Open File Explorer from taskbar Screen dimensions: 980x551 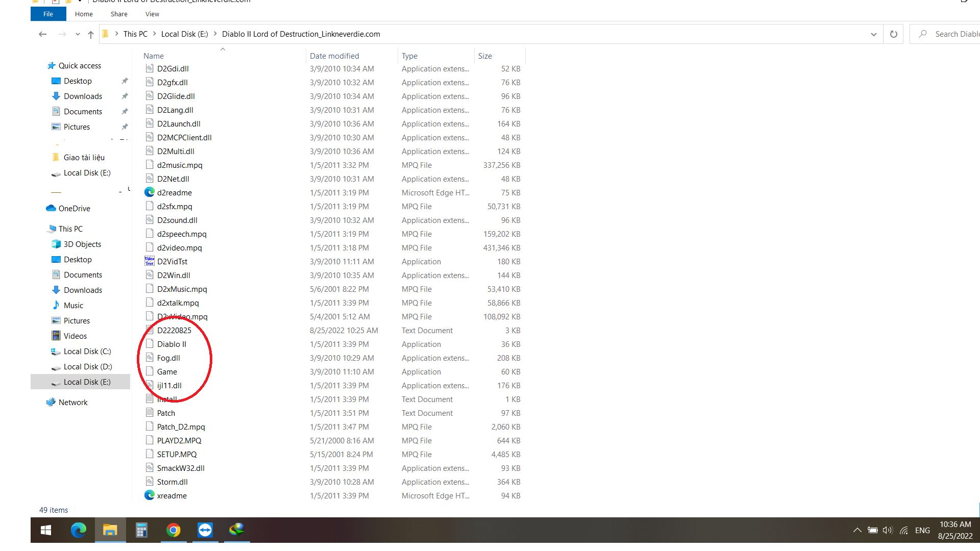click(x=110, y=530)
